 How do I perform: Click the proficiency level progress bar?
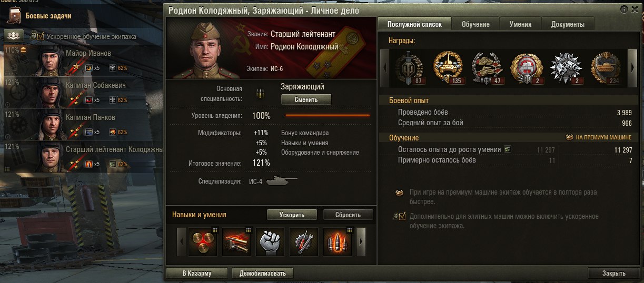coord(328,115)
